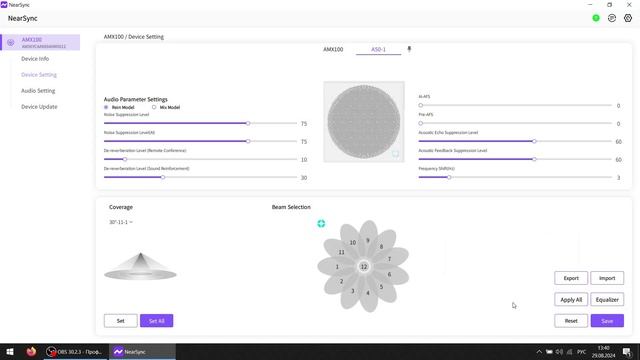Image resolution: width=640 pixels, height=360 pixels.
Task: Open the volume control in system tray
Action: 559,352
